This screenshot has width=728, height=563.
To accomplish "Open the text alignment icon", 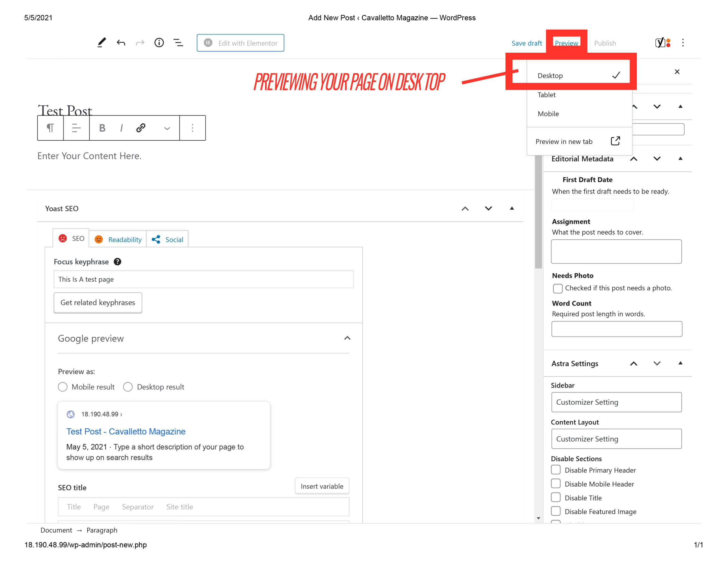I will coord(76,128).
